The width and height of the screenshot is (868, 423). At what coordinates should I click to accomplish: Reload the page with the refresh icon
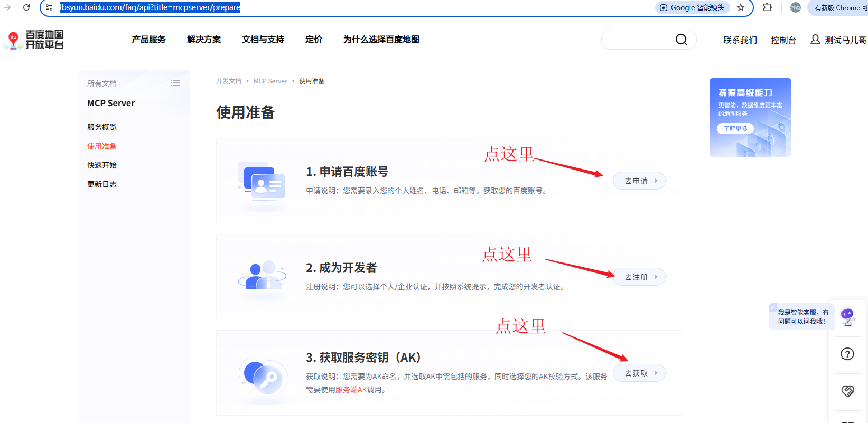pyautogui.click(x=26, y=7)
